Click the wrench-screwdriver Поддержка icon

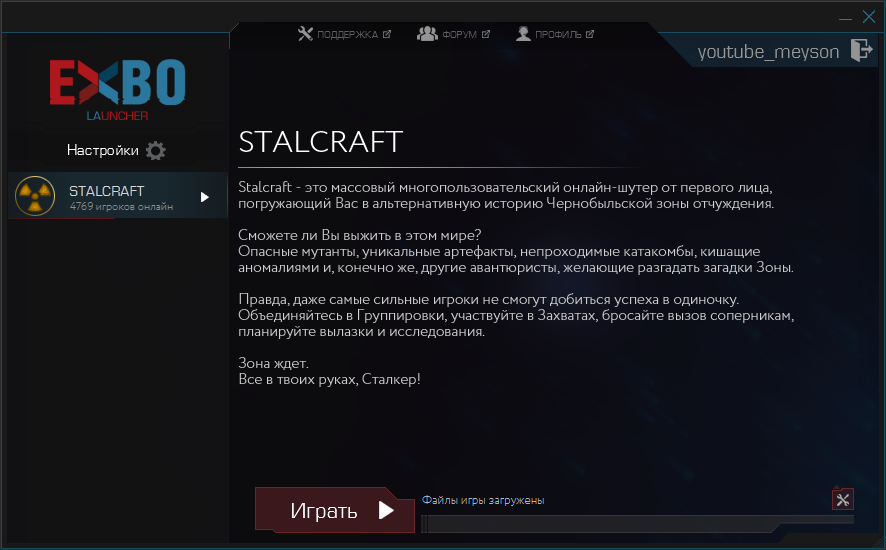[x=305, y=34]
